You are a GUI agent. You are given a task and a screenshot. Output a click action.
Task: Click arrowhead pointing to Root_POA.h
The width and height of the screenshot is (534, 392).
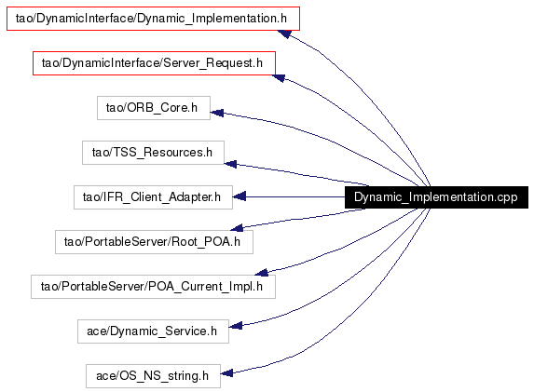pyautogui.click(x=237, y=228)
